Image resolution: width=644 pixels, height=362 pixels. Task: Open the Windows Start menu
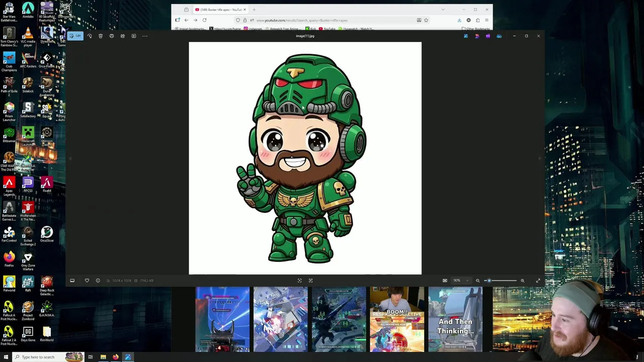(x=7, y=357)
